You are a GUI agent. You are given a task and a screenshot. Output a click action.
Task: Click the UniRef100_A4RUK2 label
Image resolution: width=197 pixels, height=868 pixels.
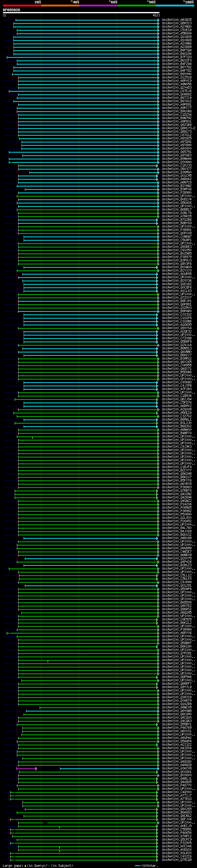(177, 179)
